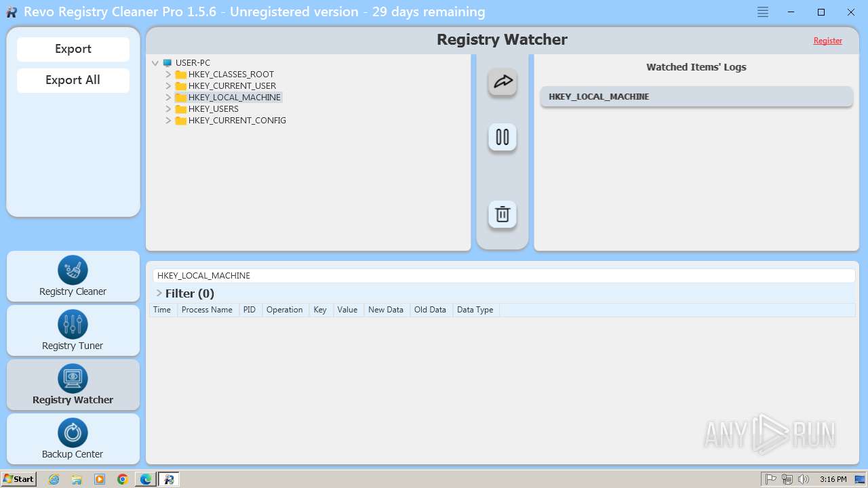868x488 pixels.
Task: Click the Old Data column header
Action: (x=430, y=310)
